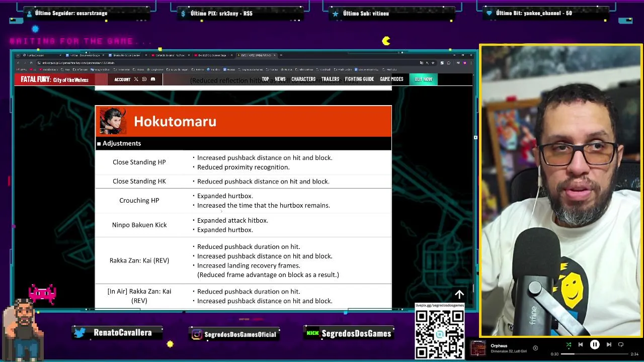The height and width of the screenshot is (362, 644).
Task: Click the livepix QR code
Action: [440, 334]
